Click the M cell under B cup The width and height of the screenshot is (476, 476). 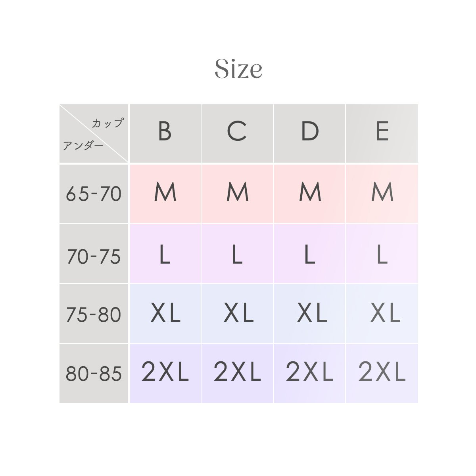(165, 194)
